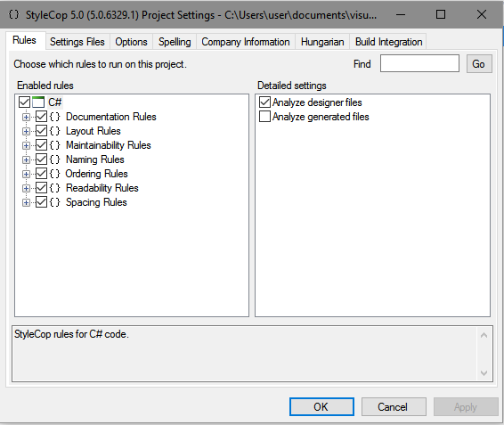Image resolution: width=504 pixels, height=425 pixels.
Task: Expand the Documentation Rules node
Action: coord(27,117)
